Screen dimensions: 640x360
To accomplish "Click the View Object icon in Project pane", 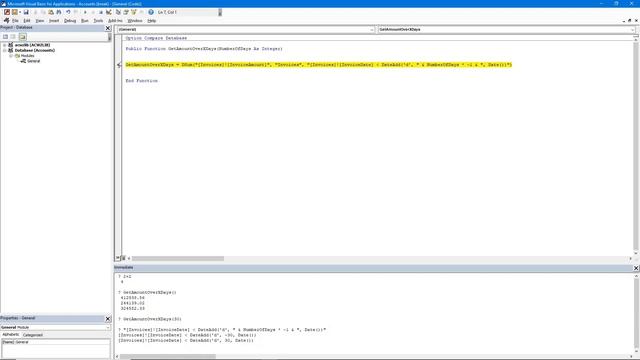I will [13, 37].
